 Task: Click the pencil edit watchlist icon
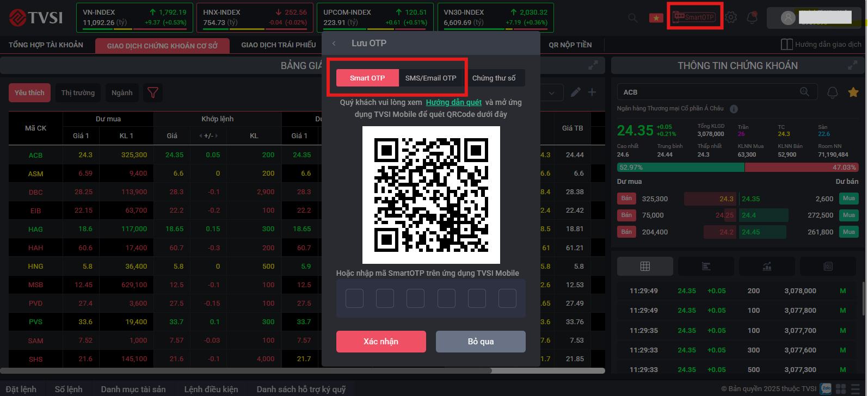point(575,92)
